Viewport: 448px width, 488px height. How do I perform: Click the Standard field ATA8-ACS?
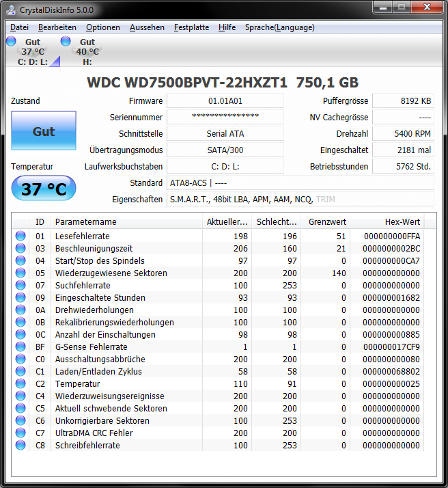pos(300,183)
